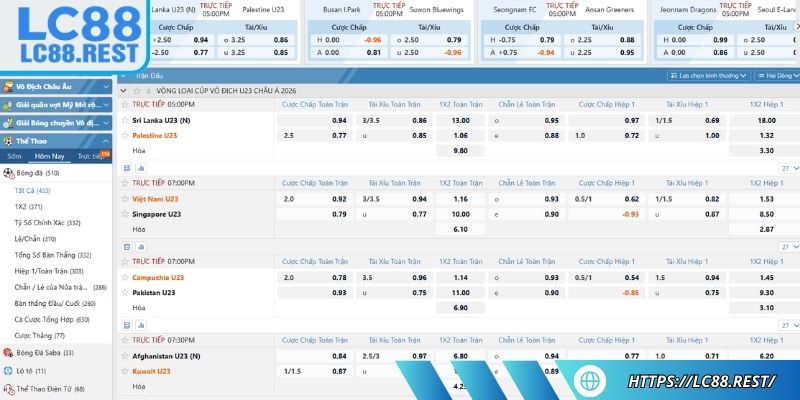Click star icon next to Việt Nam U23
Screen dimensions: 800x400
(125, 199)
